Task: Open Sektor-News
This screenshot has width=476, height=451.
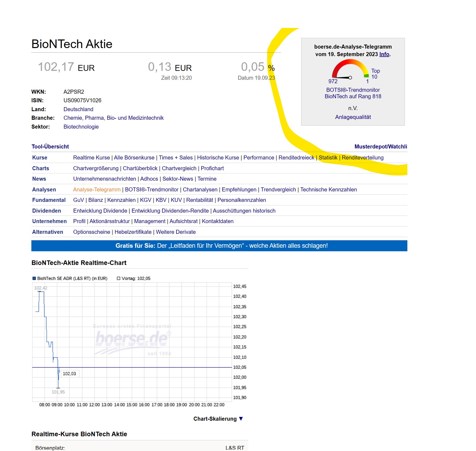Action: tap(178, 179)
